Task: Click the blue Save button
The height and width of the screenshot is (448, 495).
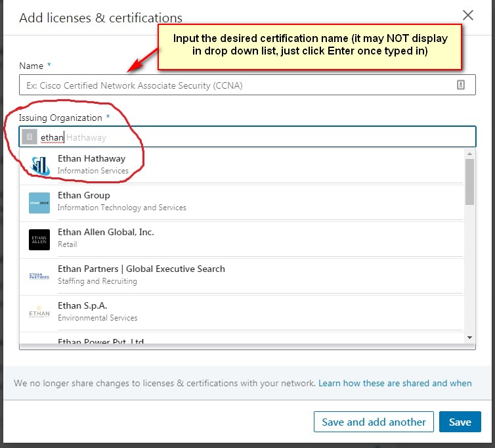Action: coord(460,422)
